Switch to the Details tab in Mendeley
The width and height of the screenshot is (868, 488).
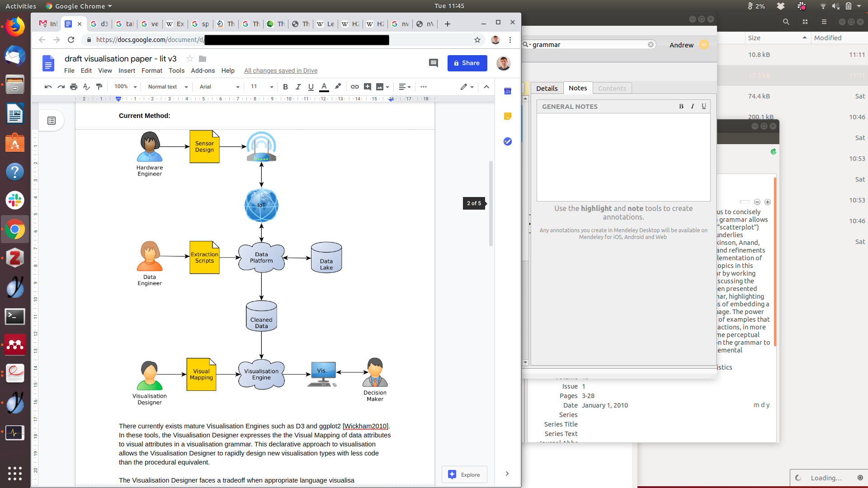(x=547, y=89)
